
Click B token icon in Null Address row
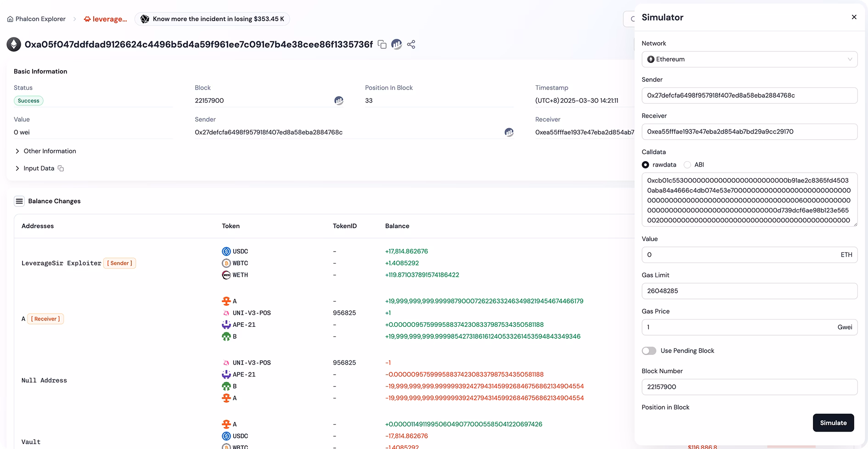[x=226, y=387]
